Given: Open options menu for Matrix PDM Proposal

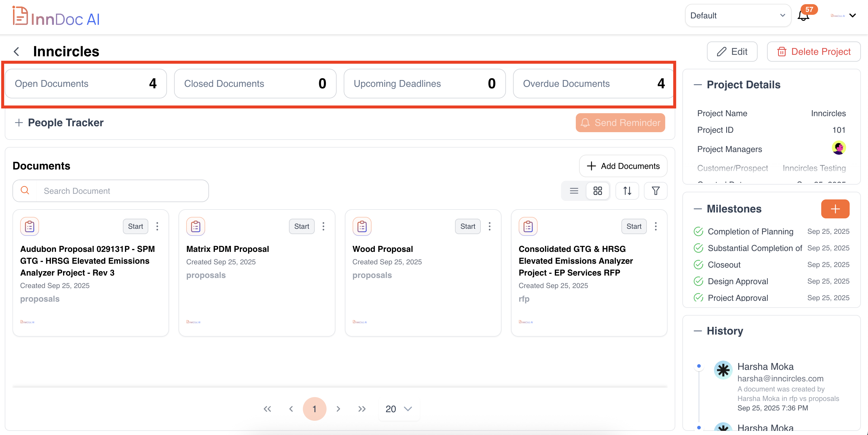Looking at the screenshot, I should click(x=323, y=226).
